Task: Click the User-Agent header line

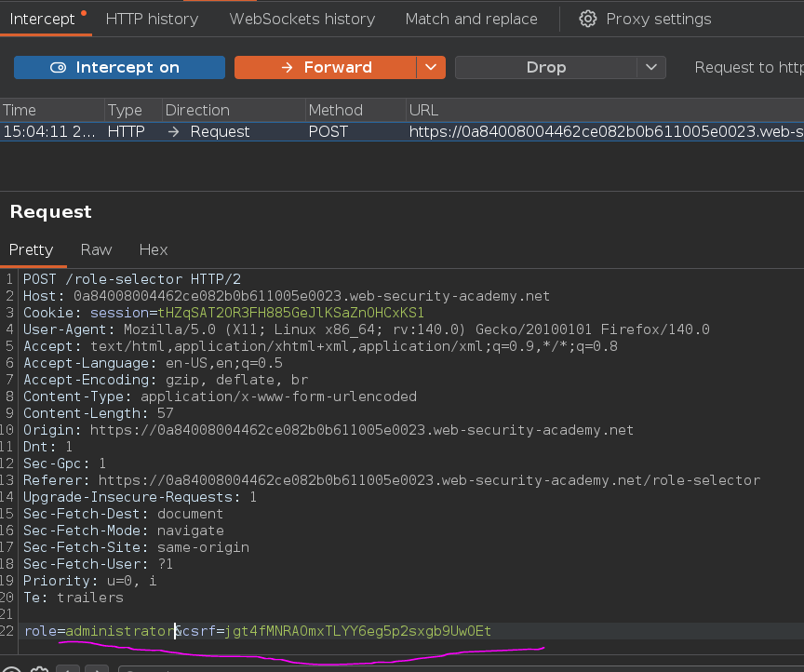Action: [x=366, y=329]
